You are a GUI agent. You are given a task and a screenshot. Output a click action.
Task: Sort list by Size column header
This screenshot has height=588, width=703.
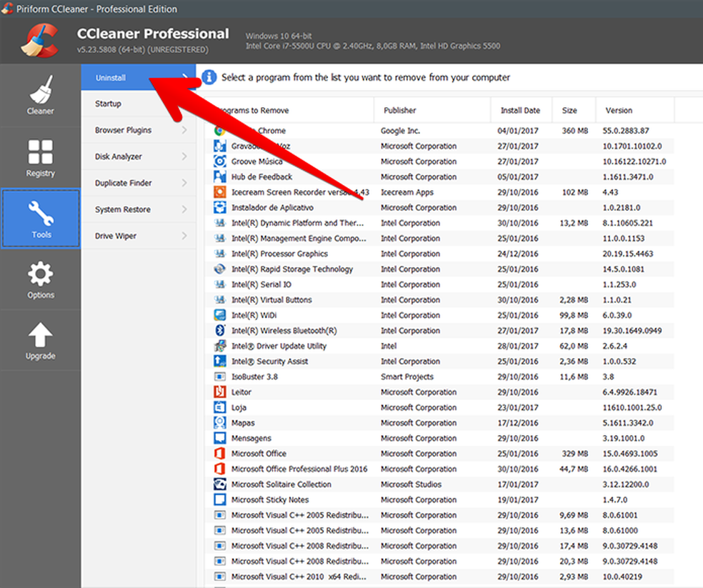[569, 111]
